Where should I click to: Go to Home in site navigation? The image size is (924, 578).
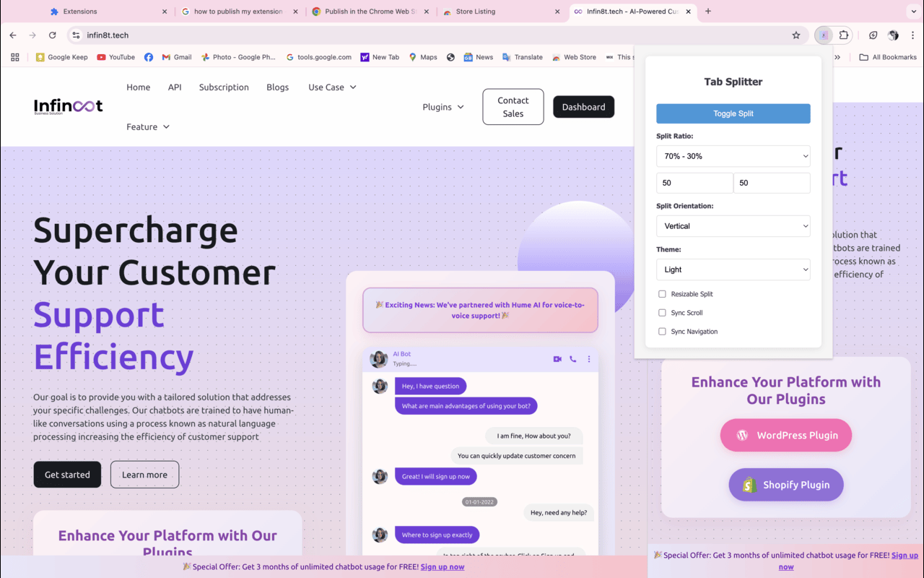[139, 87]
